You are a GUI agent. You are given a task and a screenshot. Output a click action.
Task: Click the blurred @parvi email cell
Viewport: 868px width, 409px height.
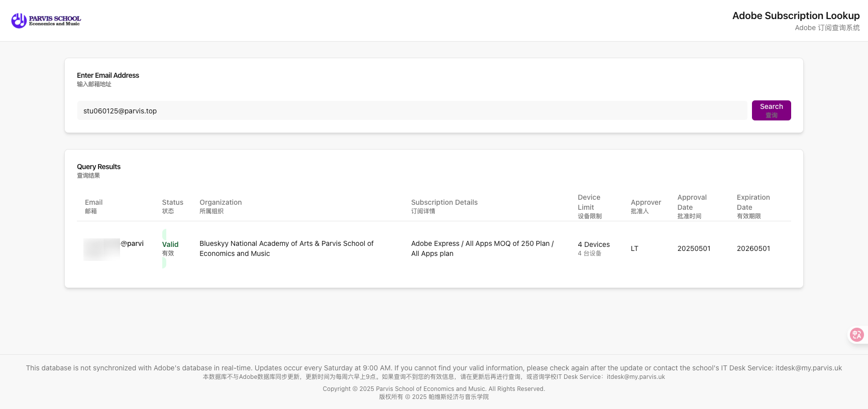point(114,249)
